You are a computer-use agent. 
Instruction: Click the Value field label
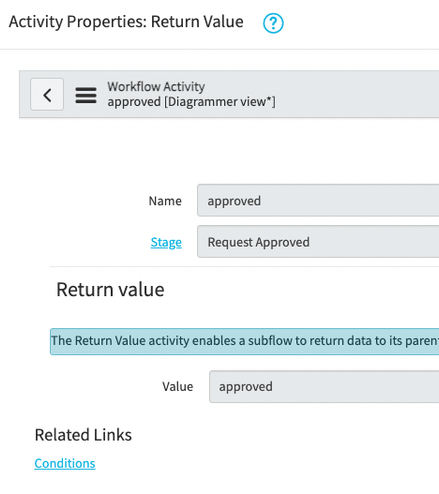(178, 387)
